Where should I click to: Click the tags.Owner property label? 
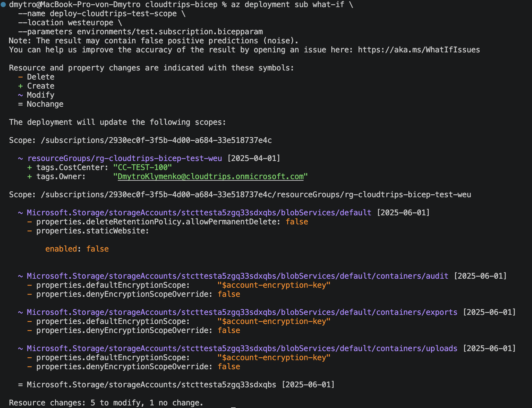click(x=61, y=177)
